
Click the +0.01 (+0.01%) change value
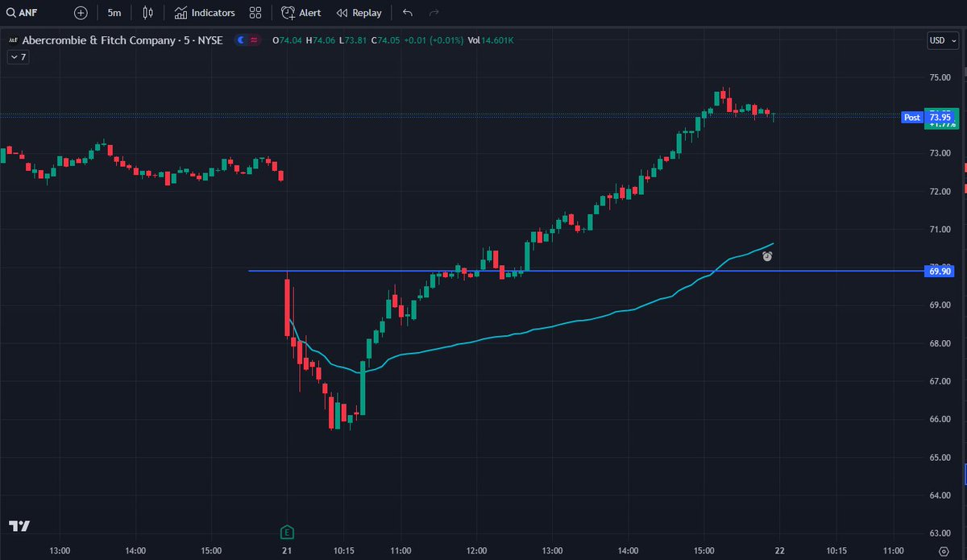click(432, 39)
